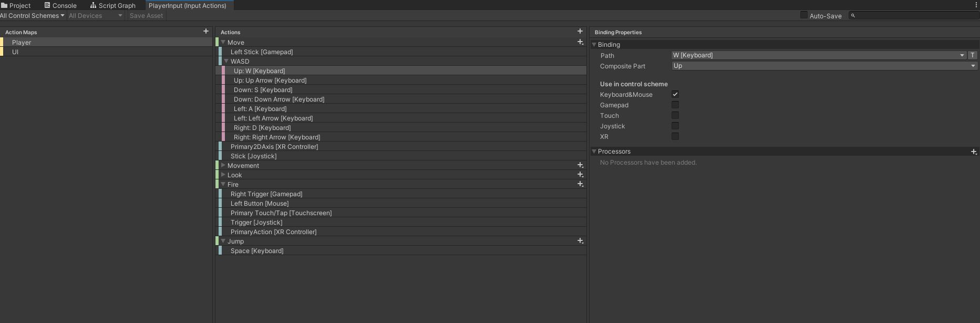
Task: Uncheck the Keyboard&Mouse control scheme
Action: tap(675, 94)
